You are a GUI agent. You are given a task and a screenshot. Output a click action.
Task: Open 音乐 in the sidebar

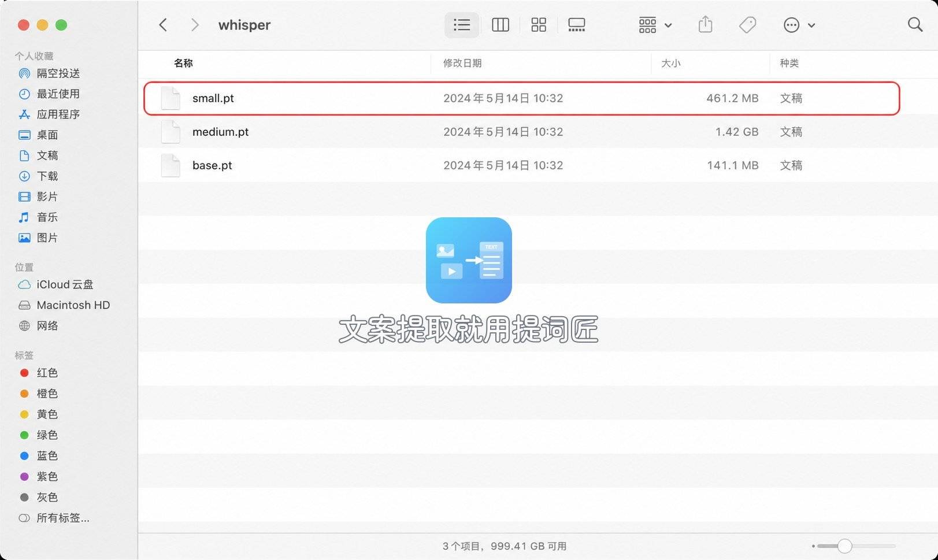pos(47,217)
